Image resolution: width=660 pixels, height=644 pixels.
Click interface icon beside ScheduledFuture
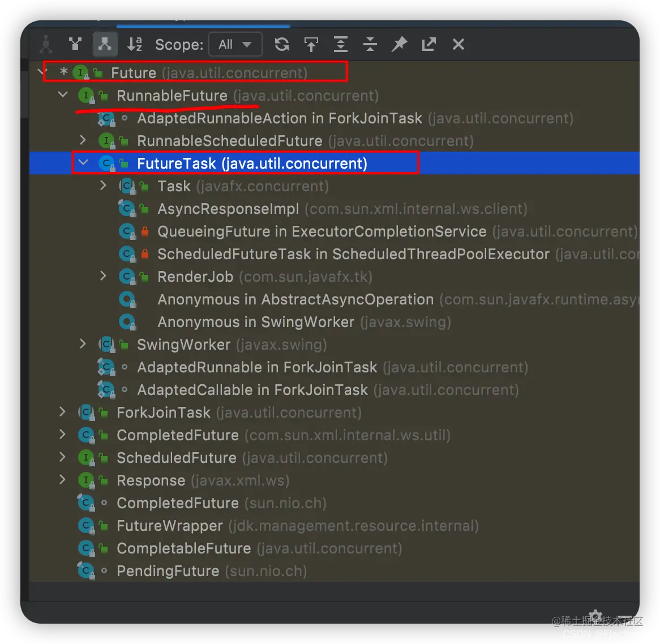pos(86,458)
